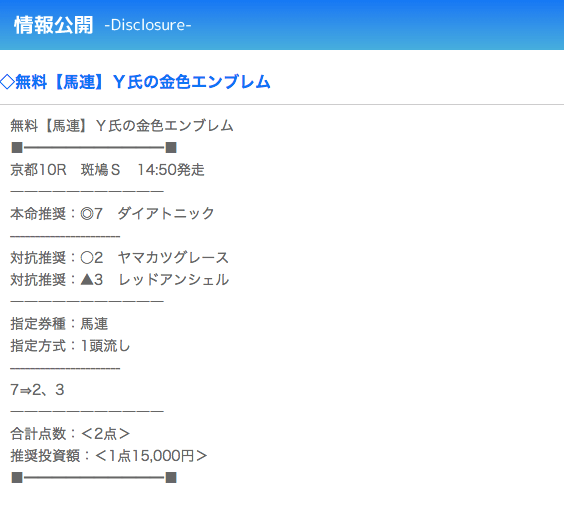The width and height of the screenshot is (564, 519).
Task: Click the top-left square divider marker
Action: point(17,147)
